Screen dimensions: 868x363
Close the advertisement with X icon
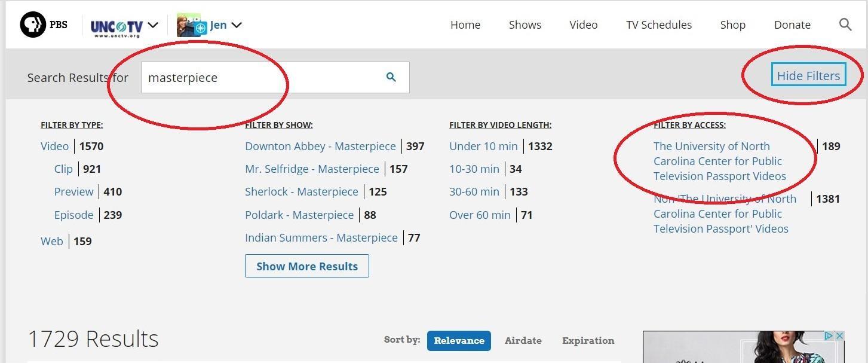pos(839,336)
